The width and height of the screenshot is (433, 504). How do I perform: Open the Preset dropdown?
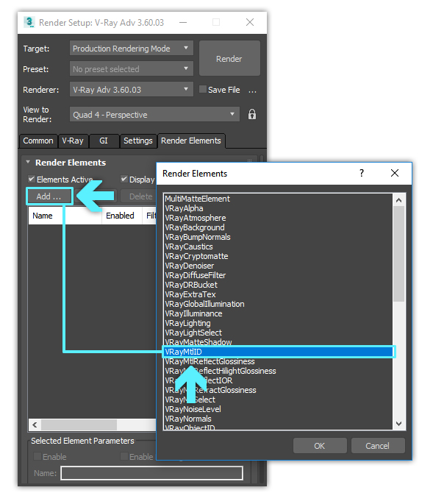[132, 68]
